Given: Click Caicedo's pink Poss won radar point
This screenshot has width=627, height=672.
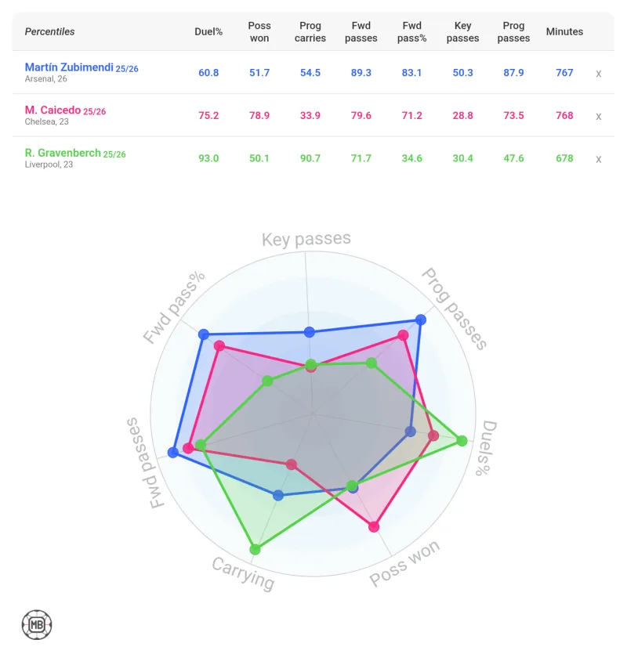Looking at the screenshot, I should coord(374,526).
